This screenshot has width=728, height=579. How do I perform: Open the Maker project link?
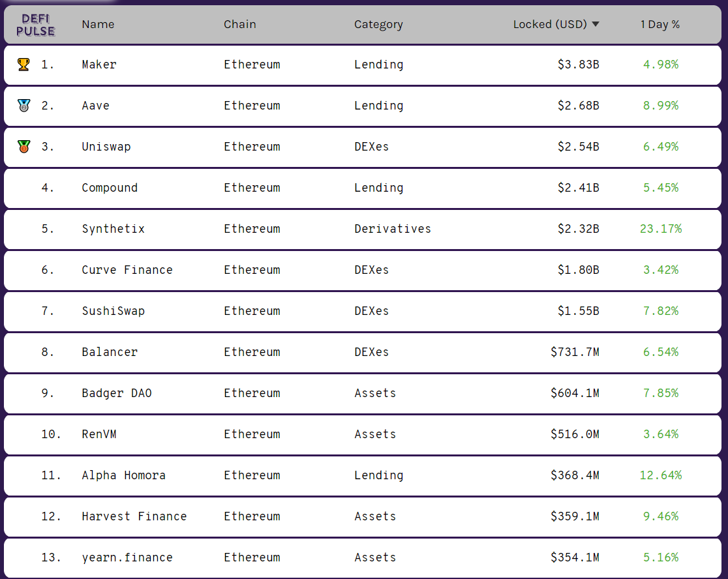pos(99,65)
